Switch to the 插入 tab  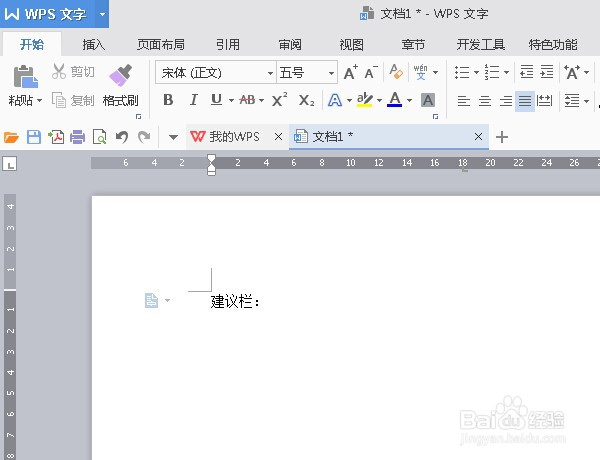(x=93, y=45)
